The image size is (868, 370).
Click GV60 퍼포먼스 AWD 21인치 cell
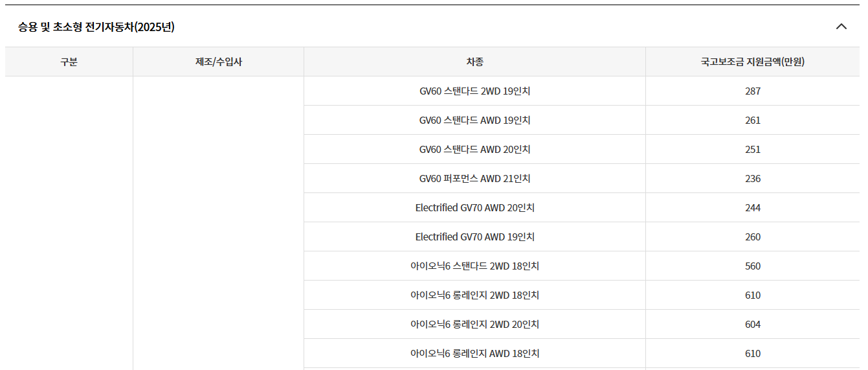(475, 179)
